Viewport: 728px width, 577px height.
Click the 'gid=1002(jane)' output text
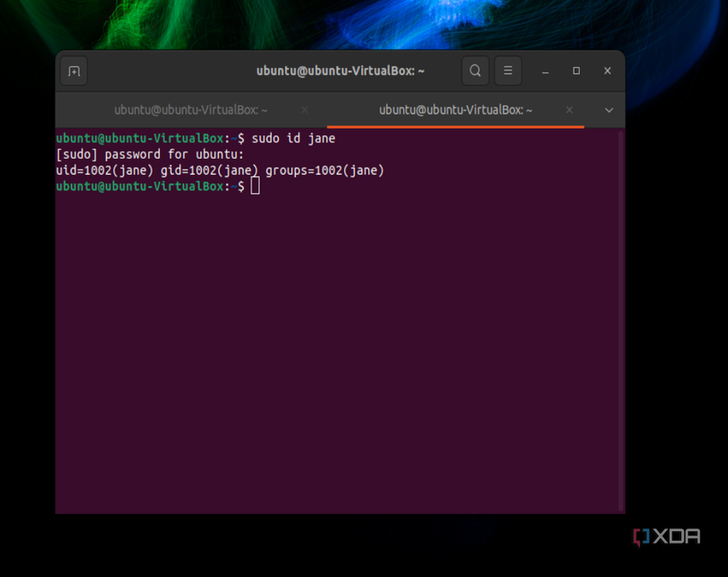[209, 170]
